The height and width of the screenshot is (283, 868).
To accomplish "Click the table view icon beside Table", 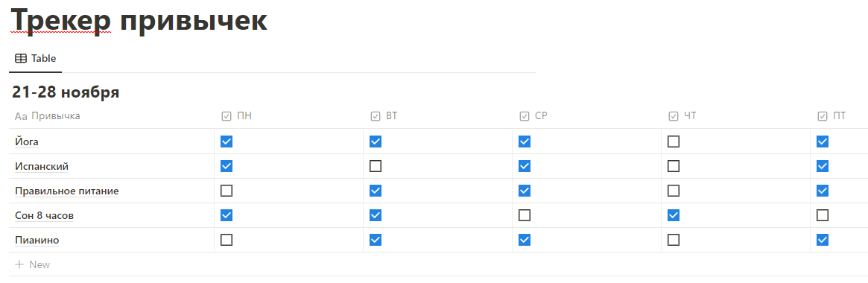I will point(20,58).
